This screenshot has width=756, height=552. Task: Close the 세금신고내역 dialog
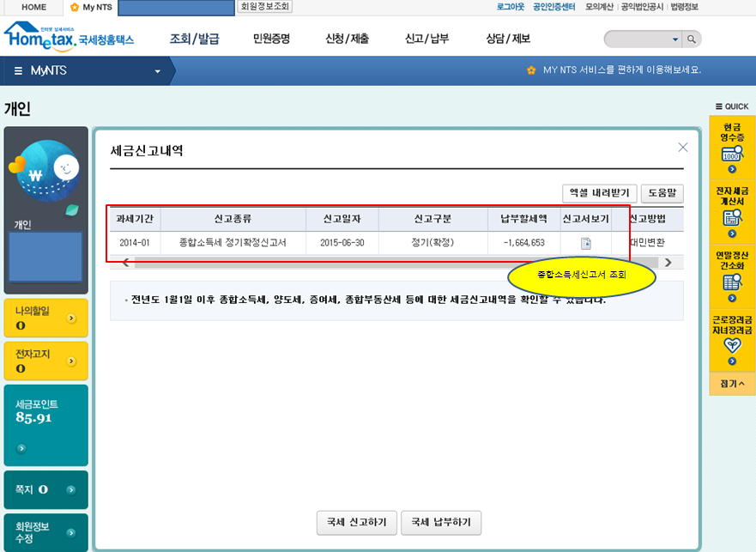(683, 147)
